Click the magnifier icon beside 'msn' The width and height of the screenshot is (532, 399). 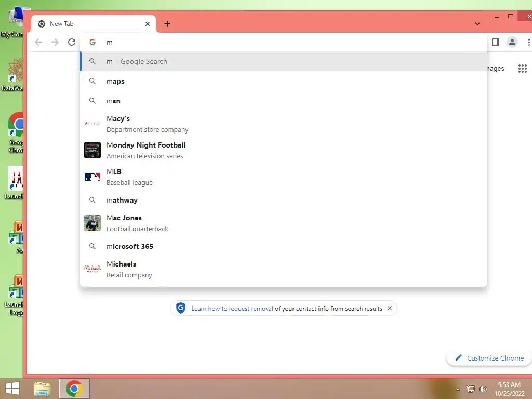[92, 101]
